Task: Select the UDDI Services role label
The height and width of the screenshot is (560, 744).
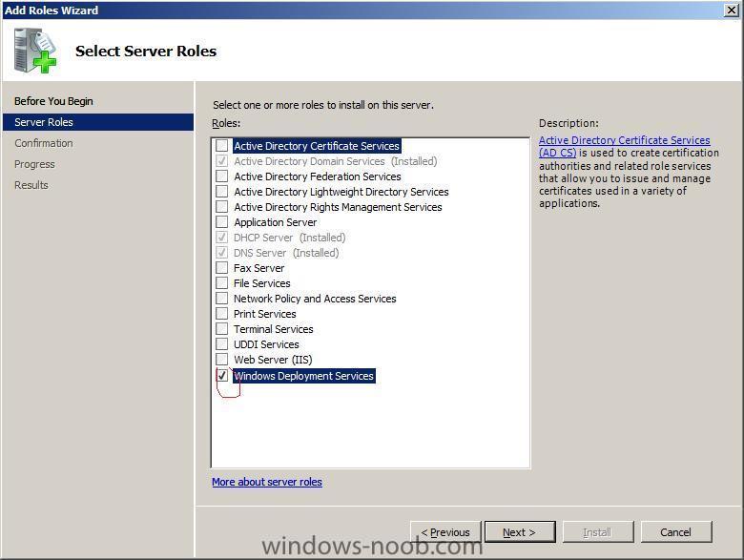Action: click(x=266, y=344)
